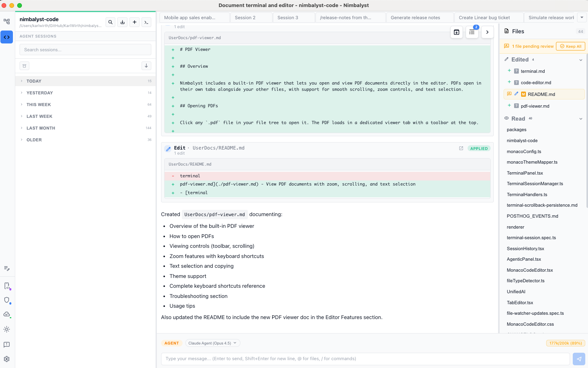Open the shield permissions icon
Screen dimensions: 588x368
tap(7, 300)
